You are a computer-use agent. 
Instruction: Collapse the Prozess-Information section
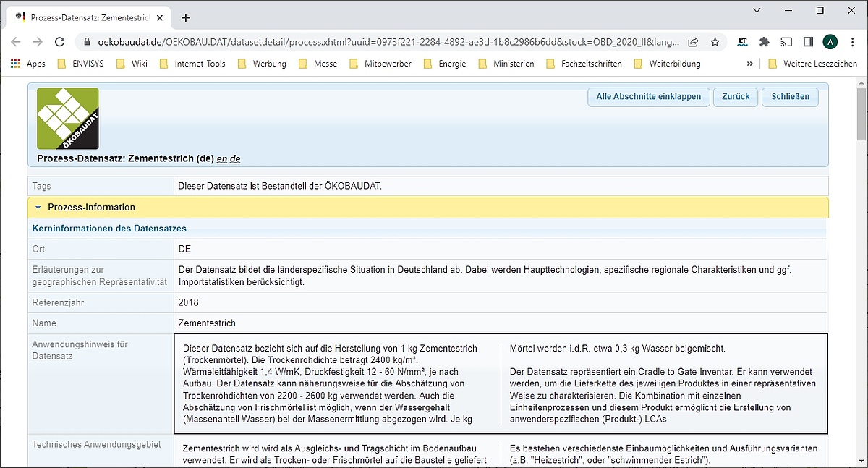[x=38, y=208]
